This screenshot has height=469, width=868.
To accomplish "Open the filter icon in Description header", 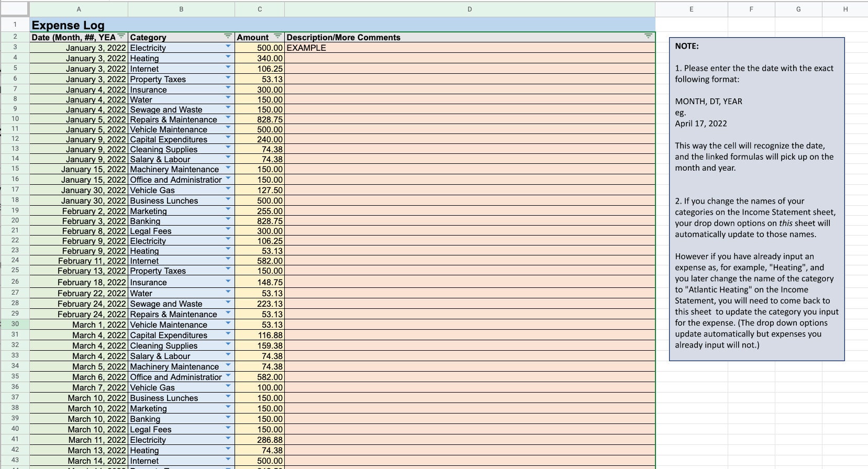I will tap(648, 36).
